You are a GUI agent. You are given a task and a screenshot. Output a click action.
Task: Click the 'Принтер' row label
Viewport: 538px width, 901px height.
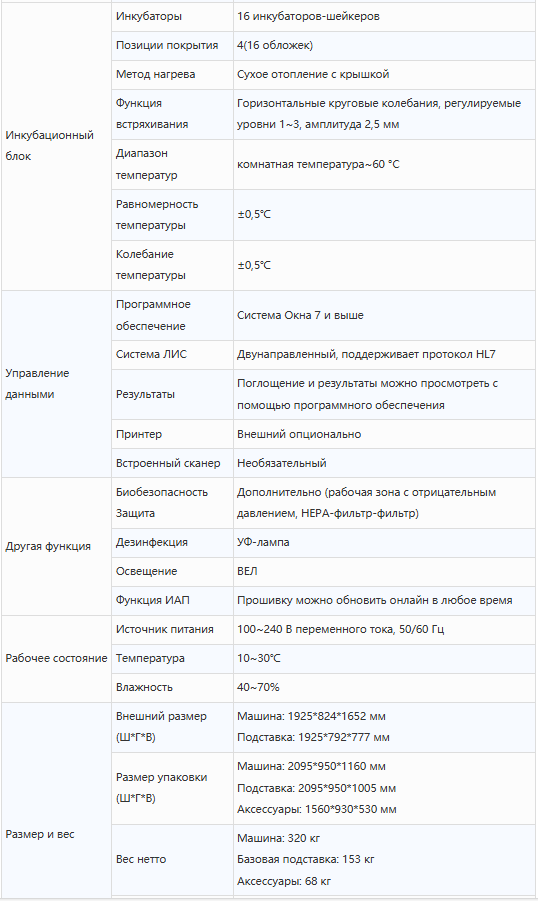pos(139,434)
